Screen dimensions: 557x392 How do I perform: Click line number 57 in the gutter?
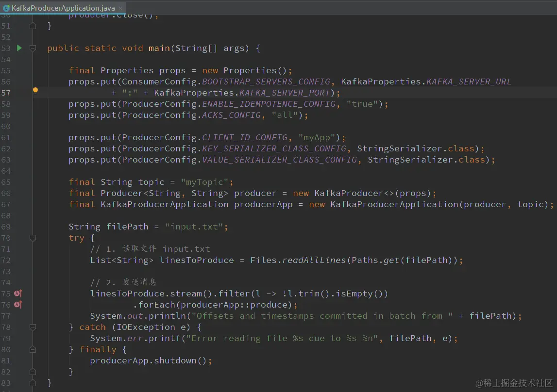(6, 93)
